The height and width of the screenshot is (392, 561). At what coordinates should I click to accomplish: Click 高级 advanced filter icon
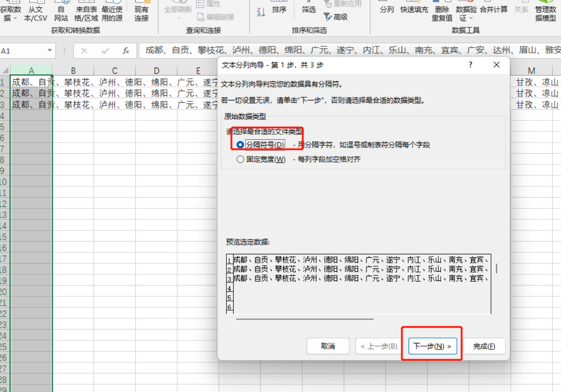point(335,17)
